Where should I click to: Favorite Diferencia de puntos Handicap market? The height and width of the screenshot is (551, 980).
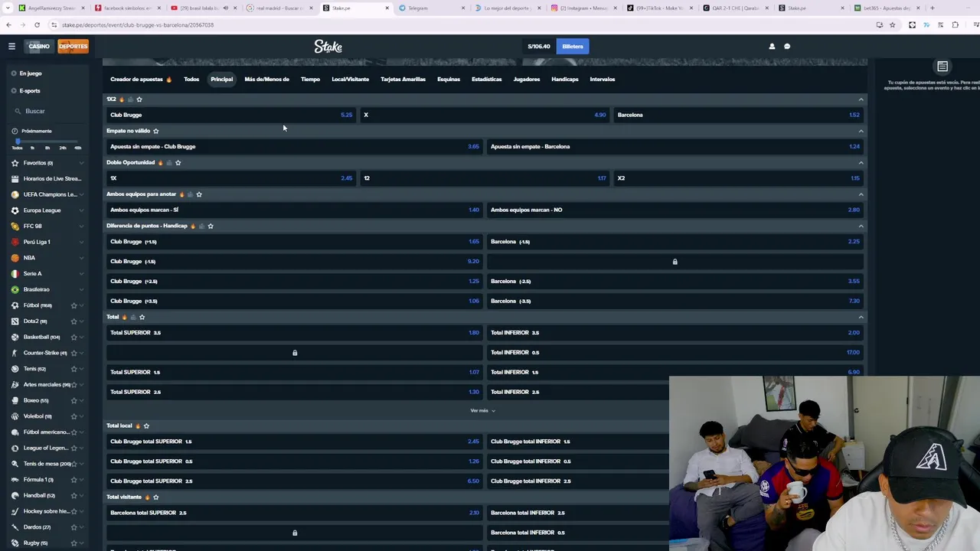[211, 226]
